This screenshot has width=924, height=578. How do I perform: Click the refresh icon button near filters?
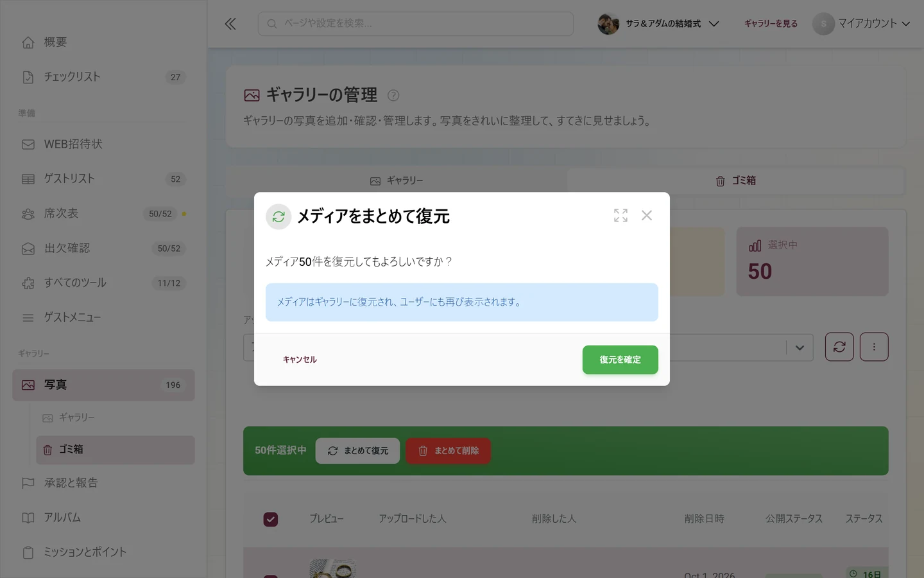click(839, 347)
